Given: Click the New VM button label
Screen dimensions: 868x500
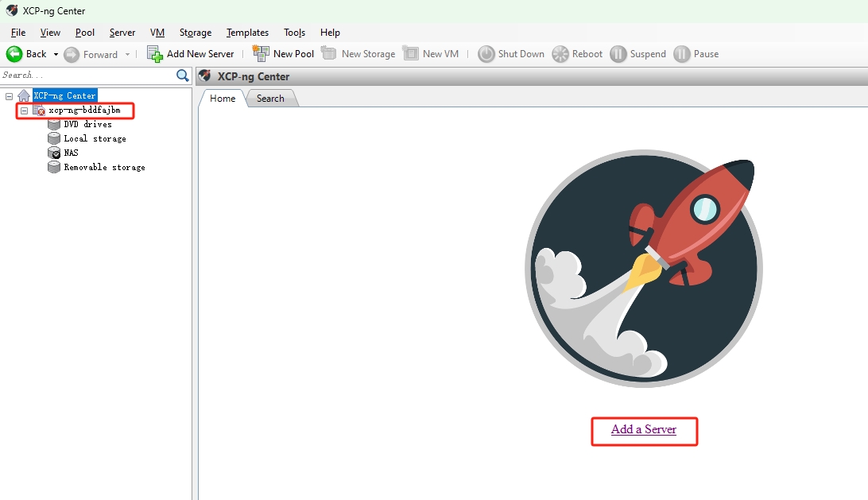Looking at the screenshot, I should pyautogui.click(x=440, y=54).
